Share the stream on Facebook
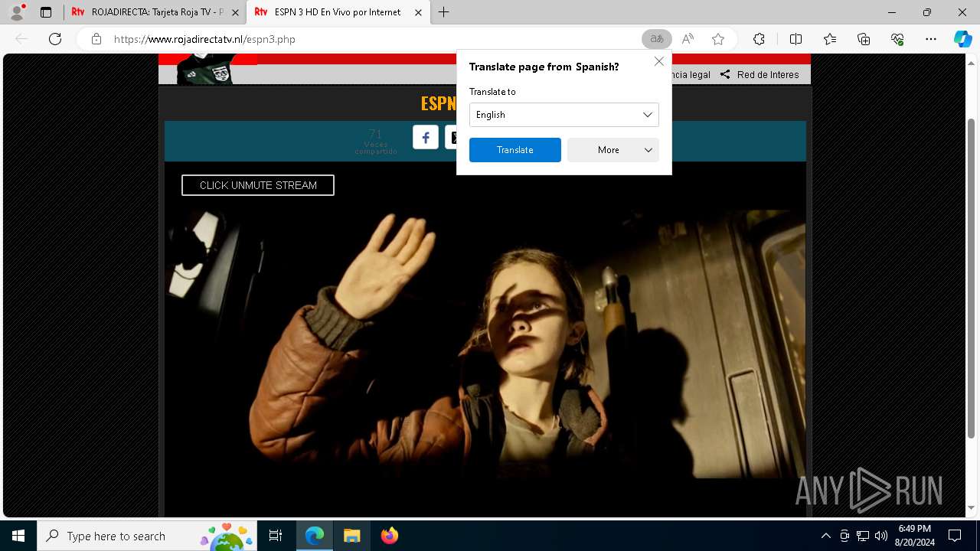This screenshot has height=551, width=980. [426, 137]
